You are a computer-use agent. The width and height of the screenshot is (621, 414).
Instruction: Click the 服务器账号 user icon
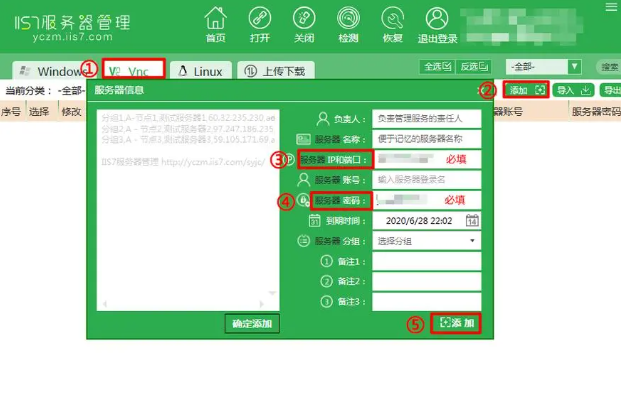tap(303, 180)
